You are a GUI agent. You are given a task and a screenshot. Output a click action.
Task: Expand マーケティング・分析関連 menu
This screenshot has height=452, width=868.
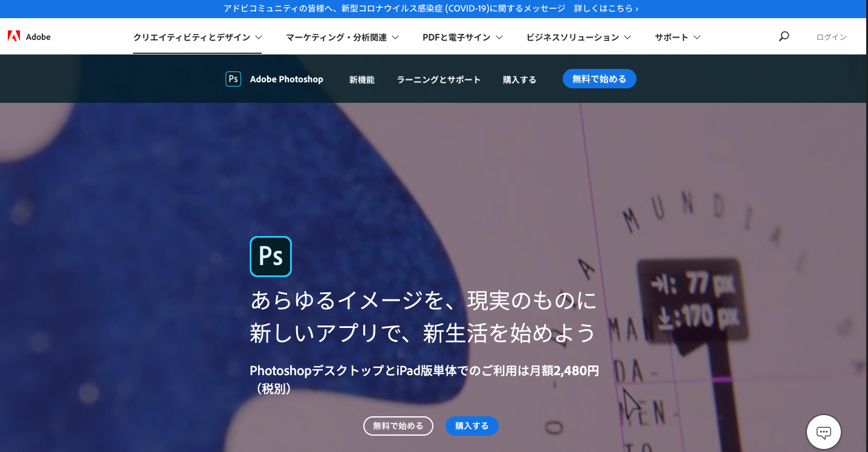[x=343, y=37]
